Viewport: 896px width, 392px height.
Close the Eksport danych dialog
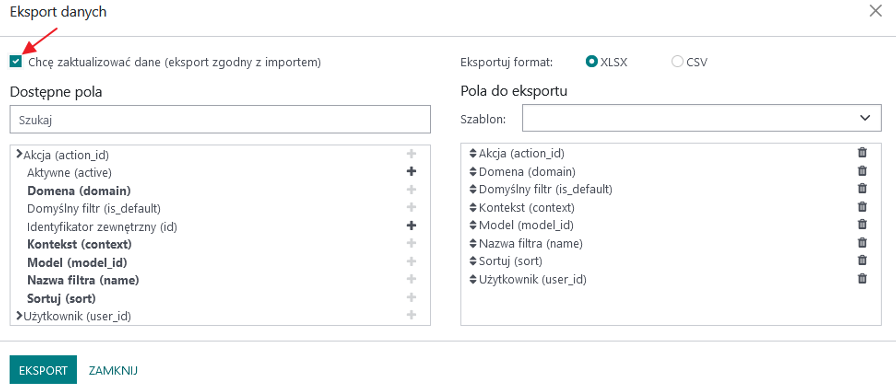(x=875, y=11)
